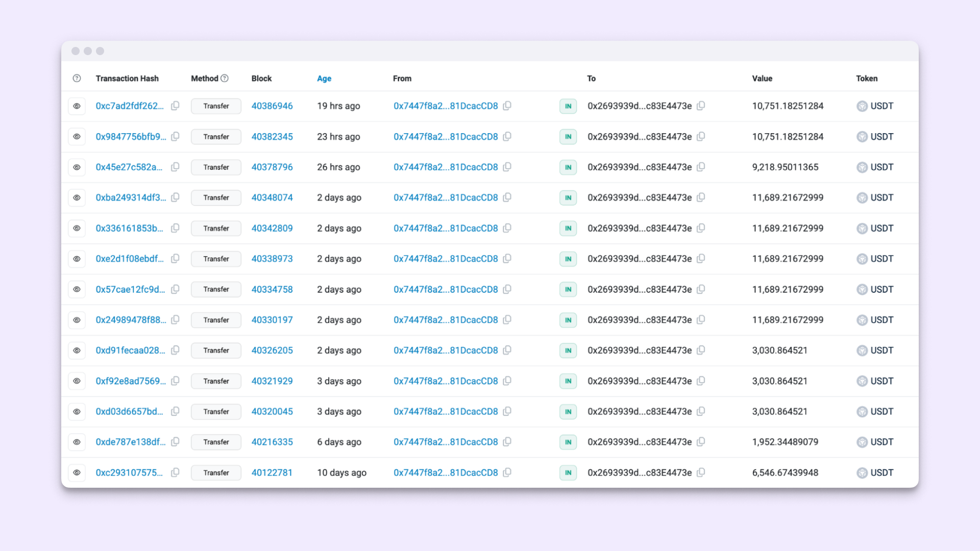The width and height of the screenshot is (980, 551).
Task: Click the info icon next to Method column header
Action: (226, 78)
